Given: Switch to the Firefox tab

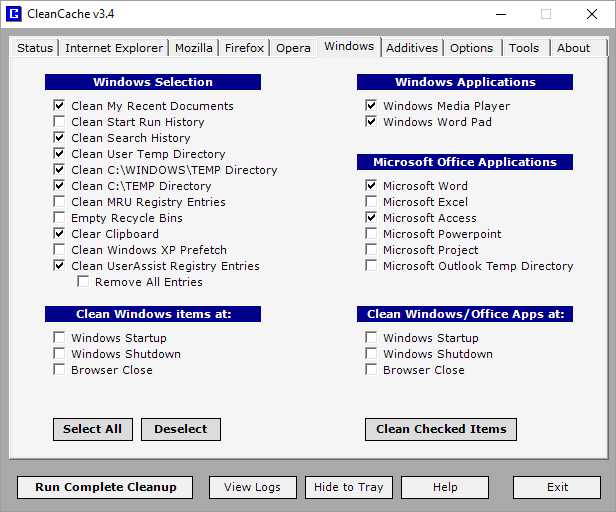Looking at the screenshot, I should click(244, 48).
